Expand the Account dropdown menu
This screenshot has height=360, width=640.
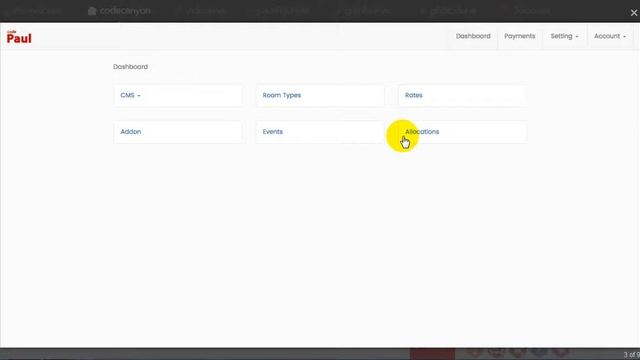pyautogui.click(x=610, y=36)
